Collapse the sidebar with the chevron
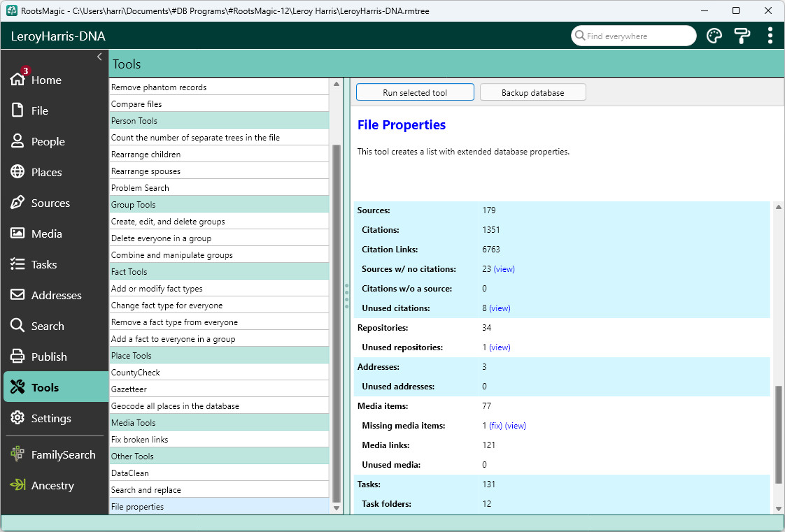The height and width of the screenshot is (532, 785). tap(99, 57)
